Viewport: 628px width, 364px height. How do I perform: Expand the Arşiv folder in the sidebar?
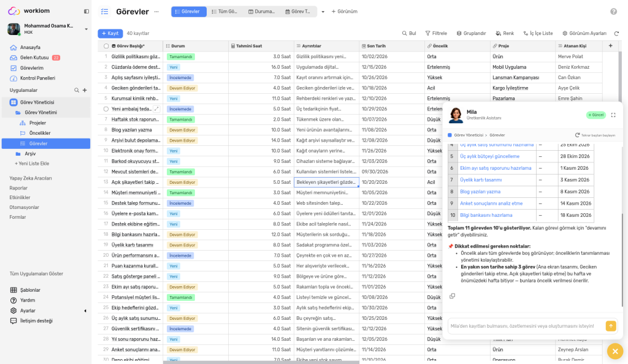18,154
